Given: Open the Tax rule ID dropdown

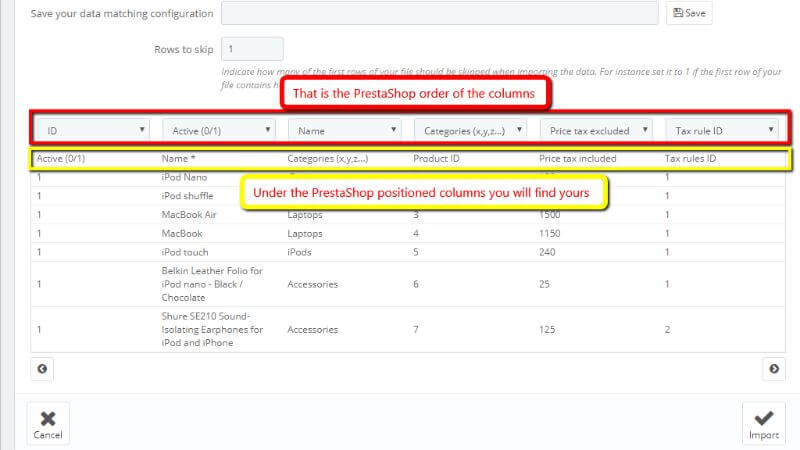Looking at the screenshot, I should pyautogui.click(x=722, y=131).
